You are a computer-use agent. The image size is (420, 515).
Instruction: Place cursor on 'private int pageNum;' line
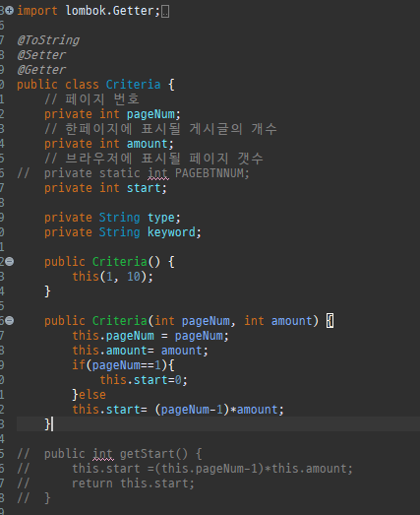point(112,114)
